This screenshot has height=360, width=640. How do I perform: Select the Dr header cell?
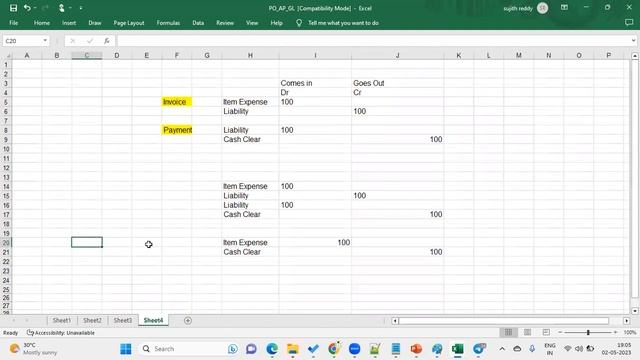[x=315, y=93]
